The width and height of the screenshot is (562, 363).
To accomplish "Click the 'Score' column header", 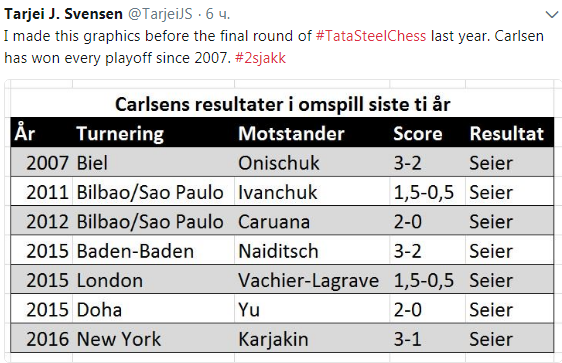I will coord(418,134).
